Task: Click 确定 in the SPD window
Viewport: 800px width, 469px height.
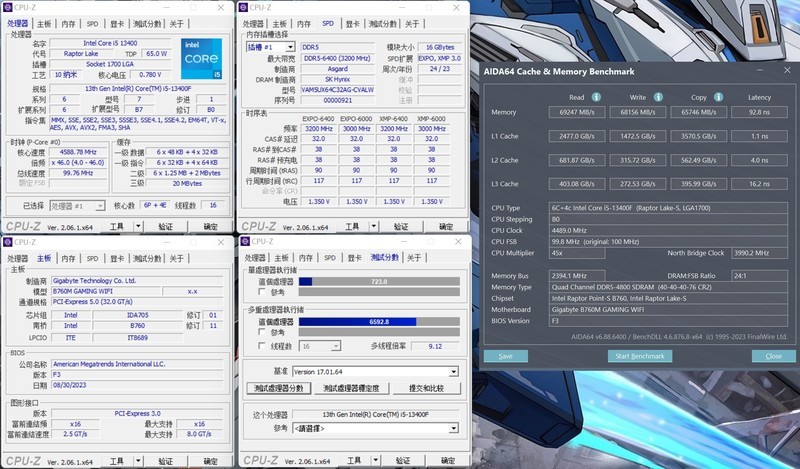Action: (445, 227)
